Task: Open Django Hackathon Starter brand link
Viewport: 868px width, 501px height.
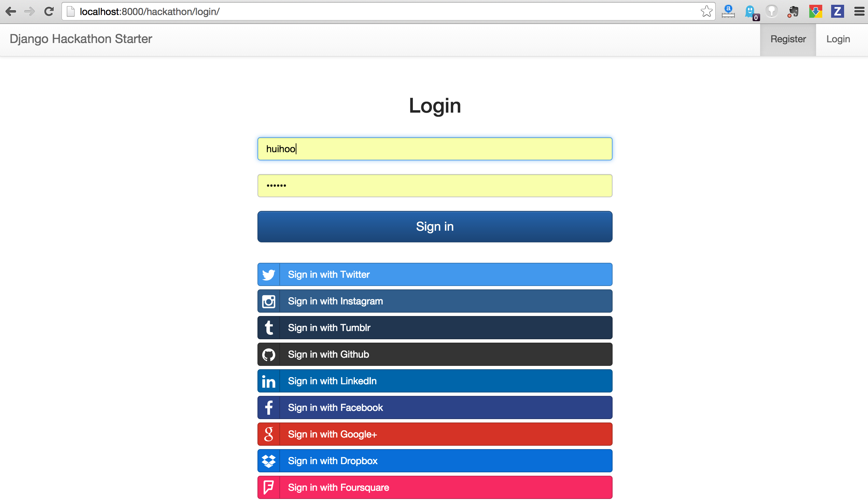Action: (81, 39)
